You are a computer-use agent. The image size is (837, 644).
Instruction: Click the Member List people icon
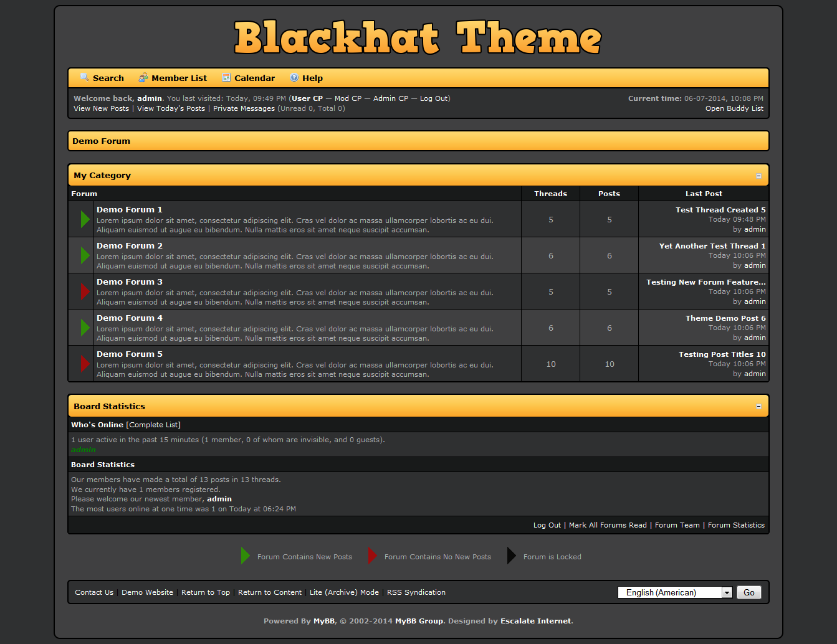click(143, 78)
